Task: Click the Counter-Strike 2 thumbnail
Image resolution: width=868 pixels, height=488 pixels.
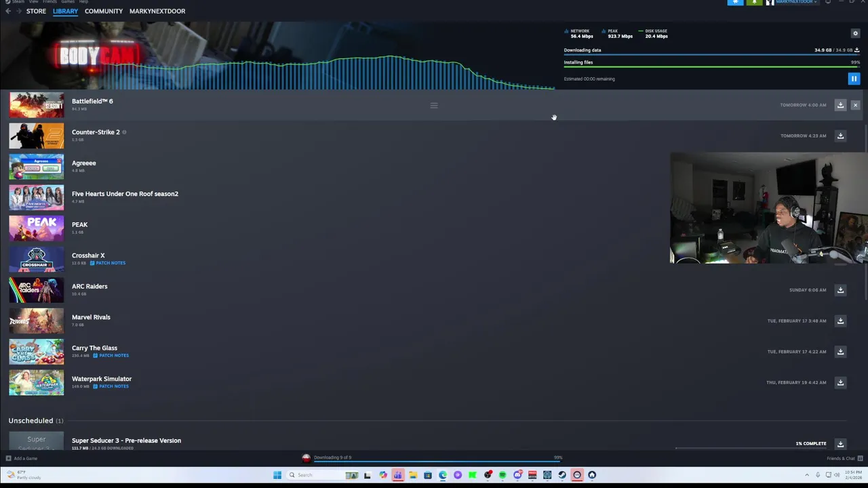Action: pos(37,136)
